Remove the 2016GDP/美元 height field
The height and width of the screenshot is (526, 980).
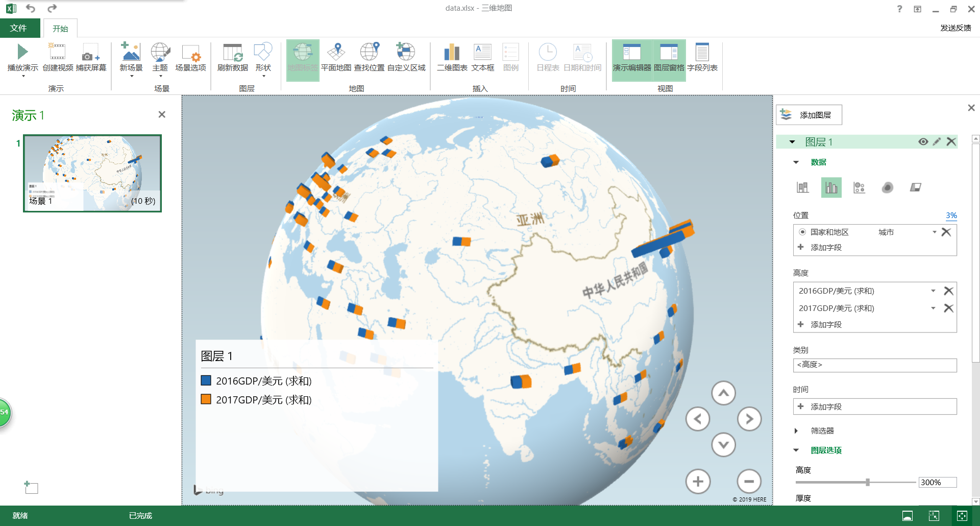click(x=949, y=291)
